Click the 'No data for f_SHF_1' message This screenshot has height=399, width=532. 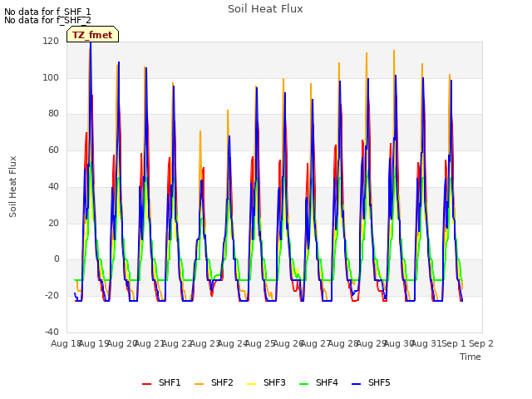[47, 12]
